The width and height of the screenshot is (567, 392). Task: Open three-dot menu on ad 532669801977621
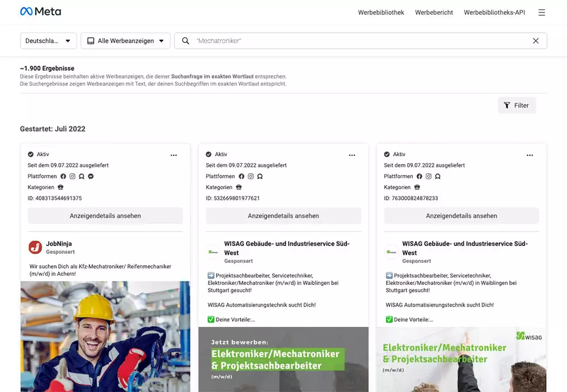(x=352, y=155)
